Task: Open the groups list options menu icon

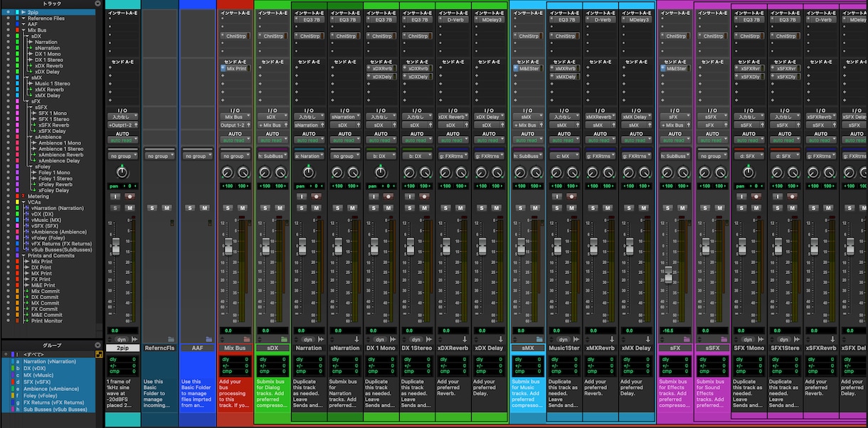Action: tap(97, 345)
